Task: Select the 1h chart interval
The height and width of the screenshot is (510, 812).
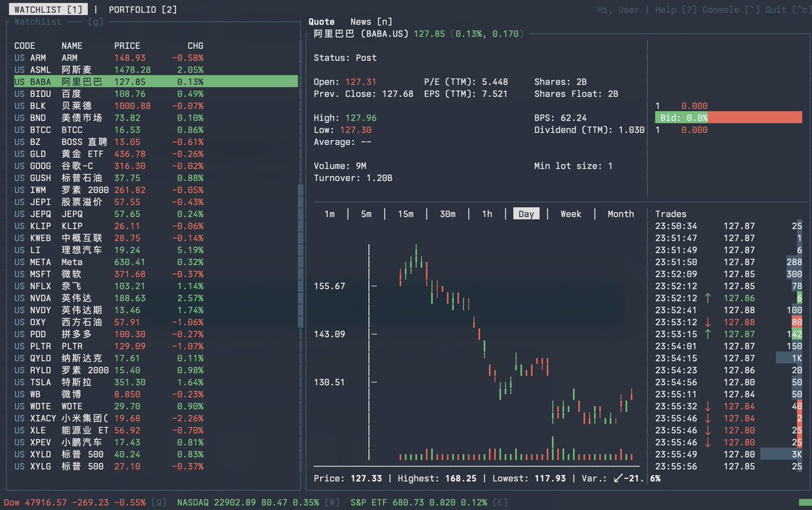Action: pyautogui.click(x=487, y=214)
